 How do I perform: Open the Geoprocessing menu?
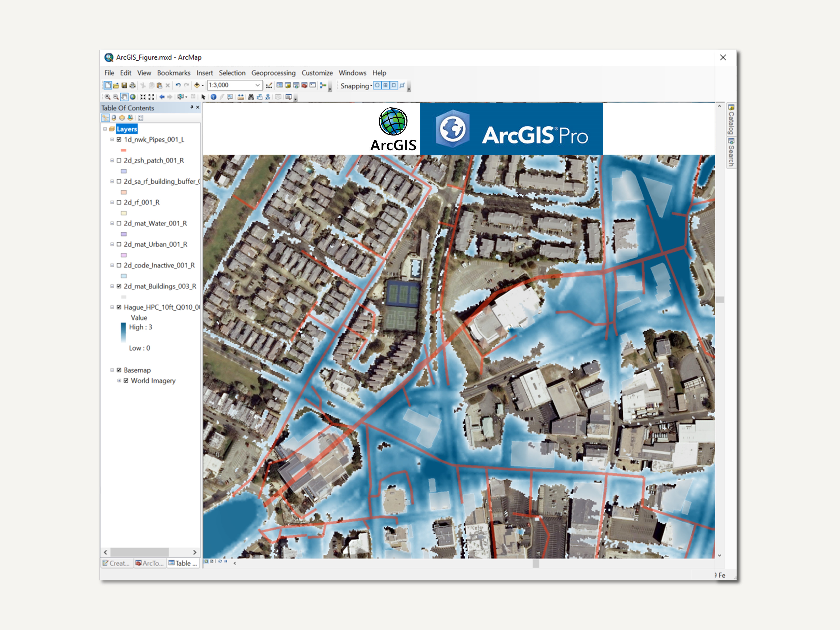(273, 73)
